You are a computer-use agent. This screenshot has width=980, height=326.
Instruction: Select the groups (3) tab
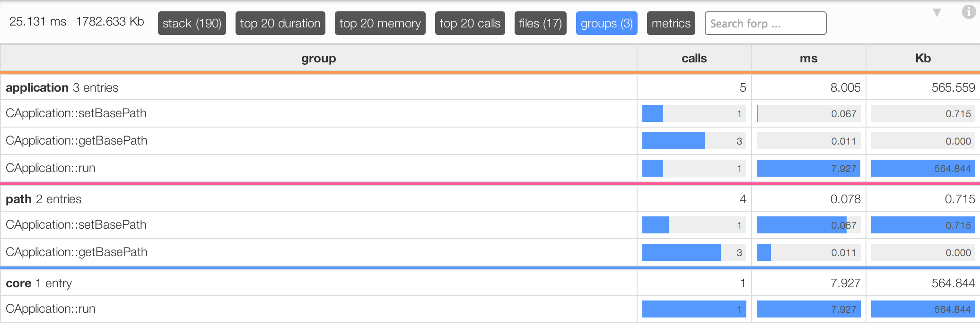[x=607, y=23]
